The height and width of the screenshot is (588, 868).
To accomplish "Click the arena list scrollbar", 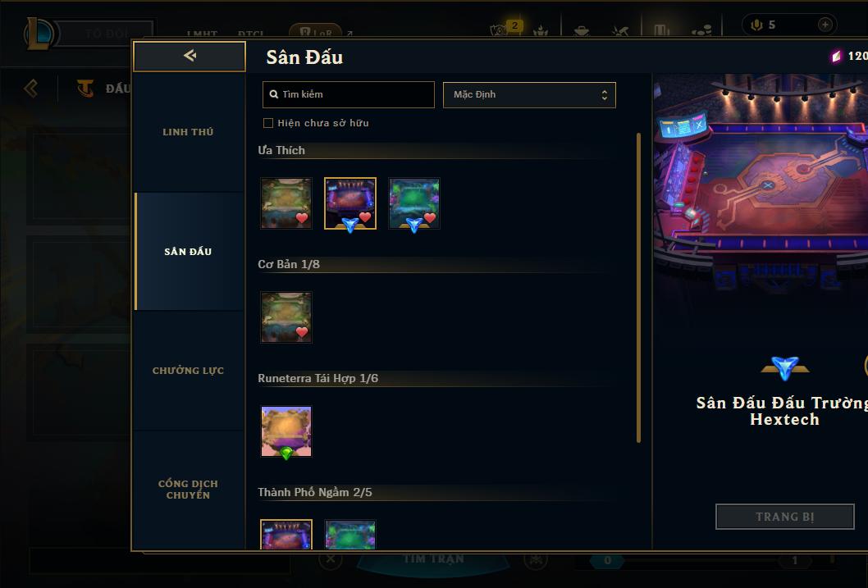I will (638, 288).
